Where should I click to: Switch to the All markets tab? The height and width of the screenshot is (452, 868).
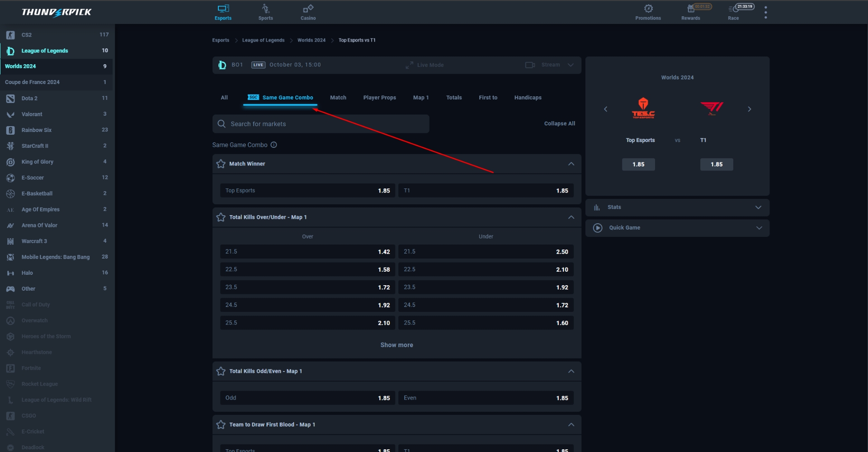pos(224,98)
